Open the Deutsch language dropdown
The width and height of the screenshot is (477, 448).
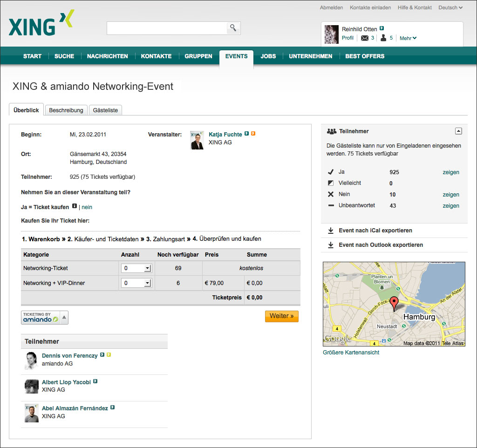pyautogui.click(x=450, y=7)
